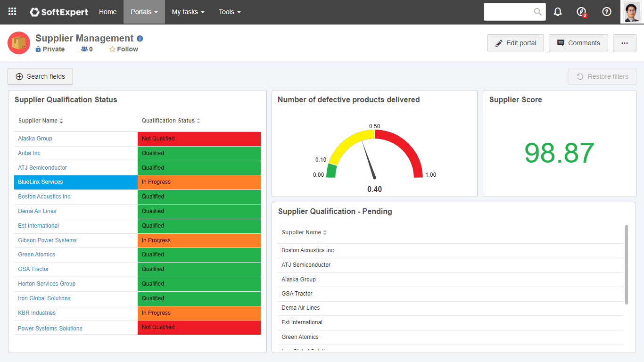Select Home in the navigation bar
The image size is (644, 362).
tap(107, 12)
